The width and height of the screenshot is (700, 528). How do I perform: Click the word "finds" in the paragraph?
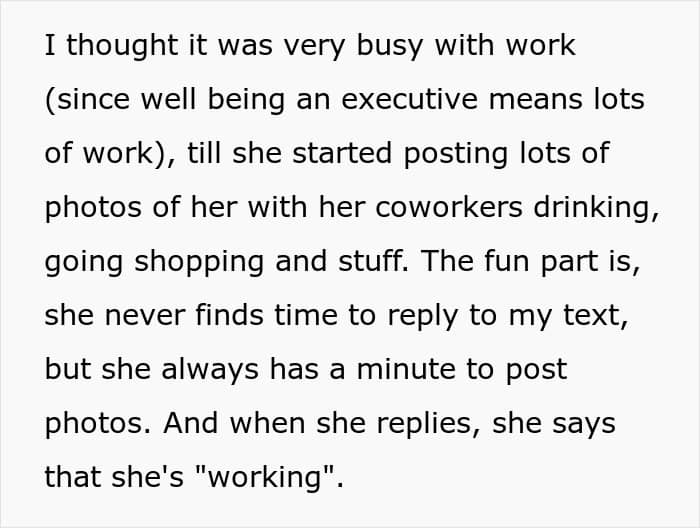(x=229, y=315)
